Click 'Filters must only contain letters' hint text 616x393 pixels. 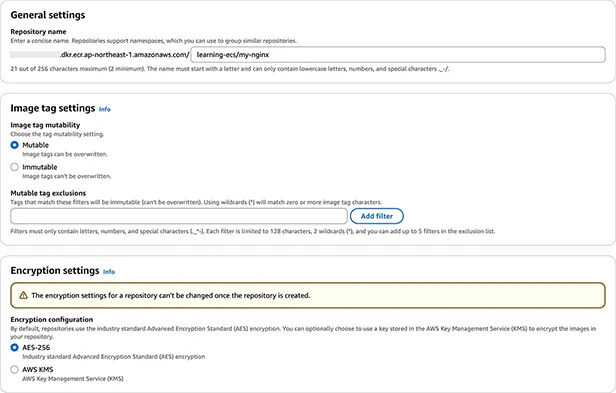[x=253, y=231]
